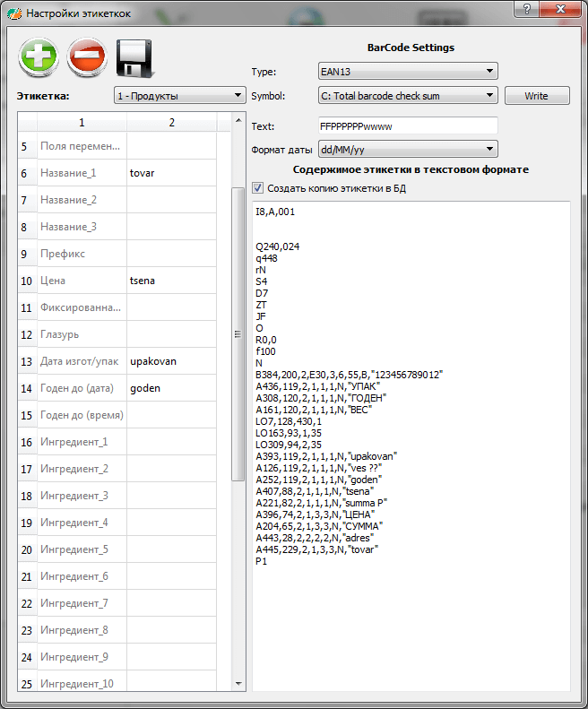This screenshot has height=709, width=588.
Task: Click the table scrollbar up arrow
Action: point(238,121)
